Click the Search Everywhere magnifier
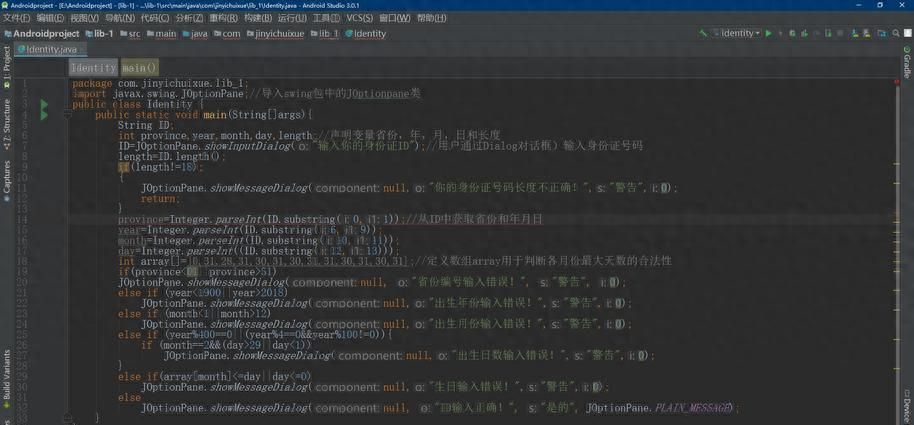This screenshot has width=914, height=425. coord(896,34)
